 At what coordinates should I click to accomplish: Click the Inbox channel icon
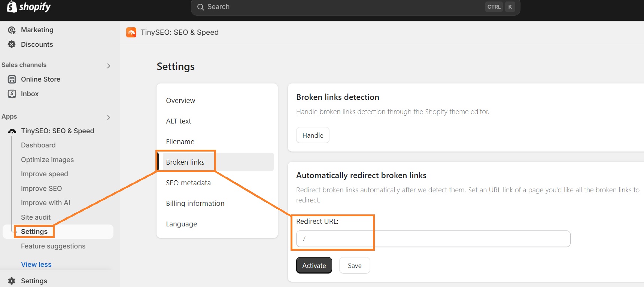[12, 94]
